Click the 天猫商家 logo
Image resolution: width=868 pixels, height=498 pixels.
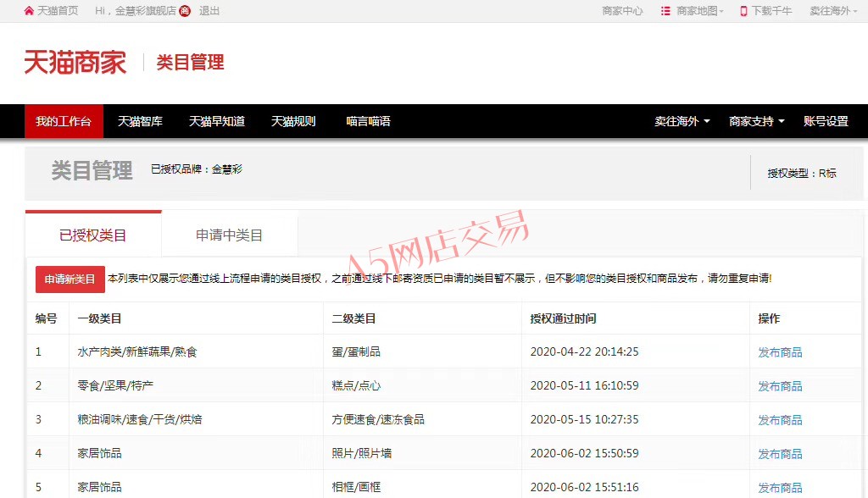(75, 62)
